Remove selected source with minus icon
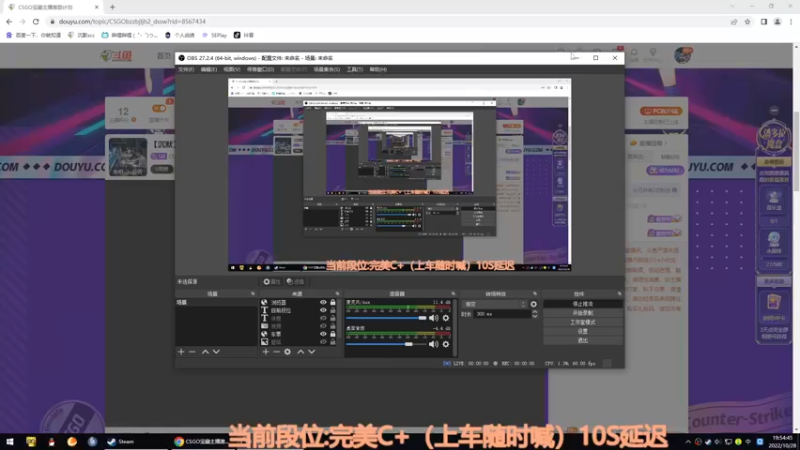 [276, 352]
